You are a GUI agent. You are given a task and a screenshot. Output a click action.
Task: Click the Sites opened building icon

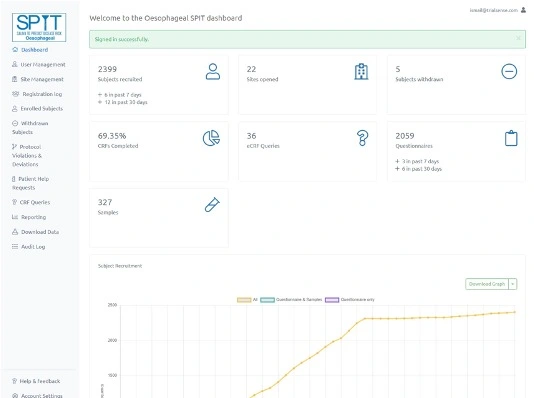tap(361, 71)
